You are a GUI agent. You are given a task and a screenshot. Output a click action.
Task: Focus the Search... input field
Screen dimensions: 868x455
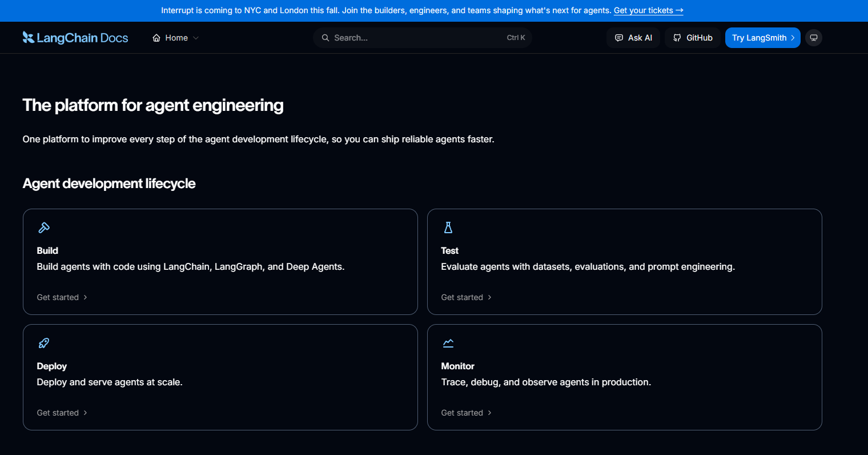coord(423,38)
